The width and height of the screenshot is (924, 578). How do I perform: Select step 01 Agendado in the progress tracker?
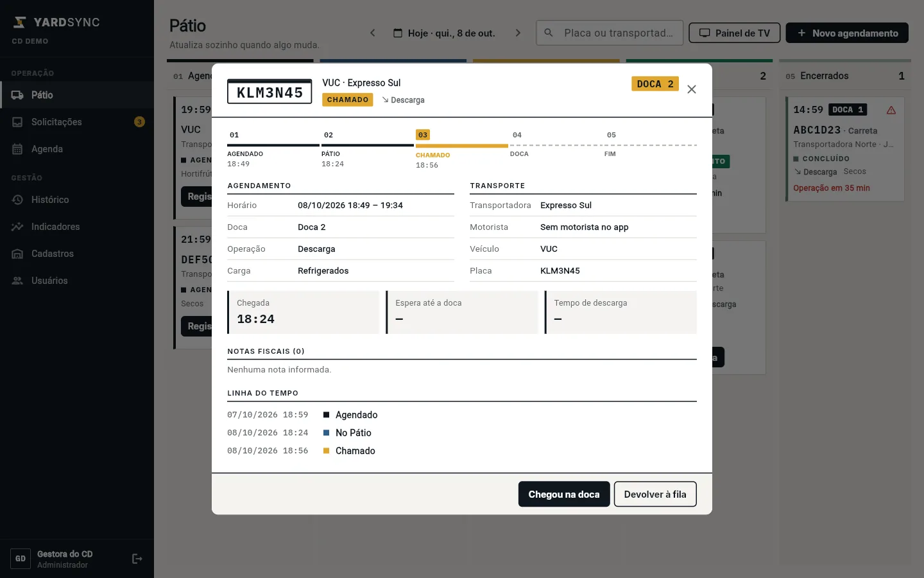click(x=273, y=149)
